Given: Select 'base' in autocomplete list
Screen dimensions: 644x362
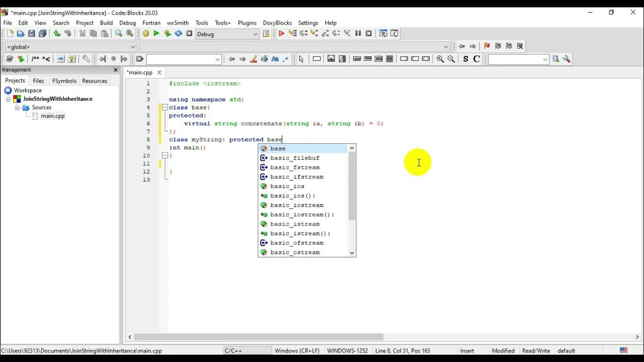Looking at the screenshot, I should [303, 148].
